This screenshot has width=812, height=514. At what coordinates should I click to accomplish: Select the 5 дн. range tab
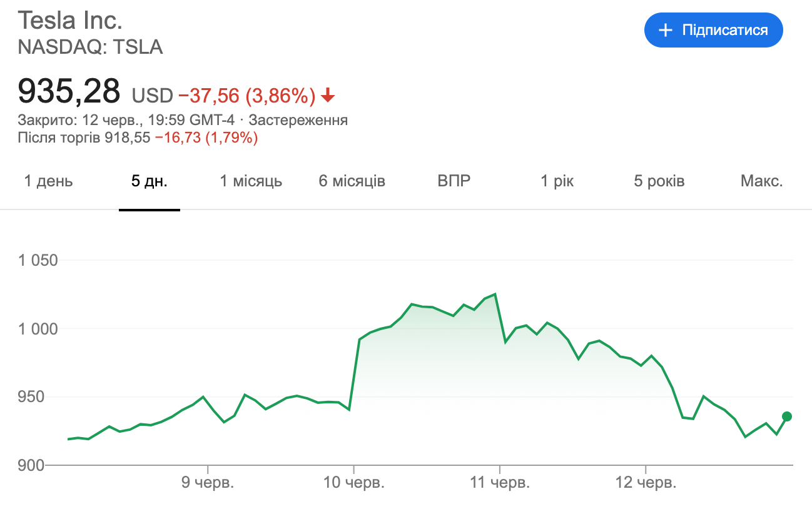[x=149, y=181]
